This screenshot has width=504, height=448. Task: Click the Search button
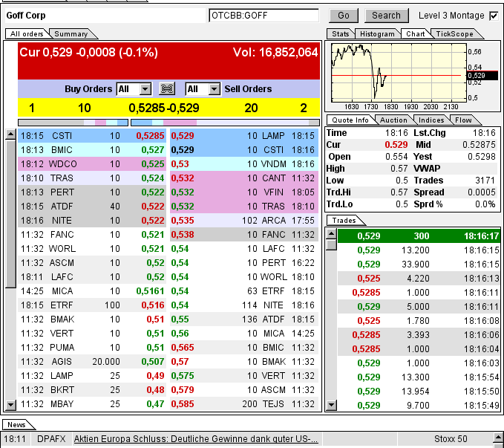[386, 16]
